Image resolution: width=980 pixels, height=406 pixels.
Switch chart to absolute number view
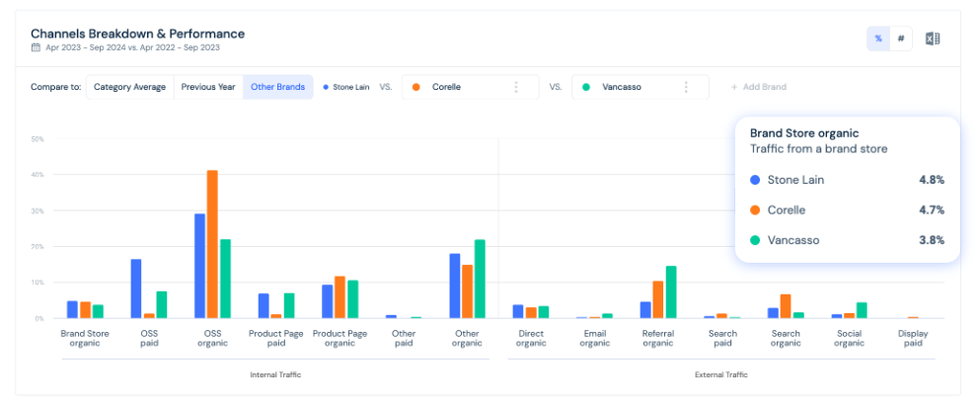click(901, 39)
